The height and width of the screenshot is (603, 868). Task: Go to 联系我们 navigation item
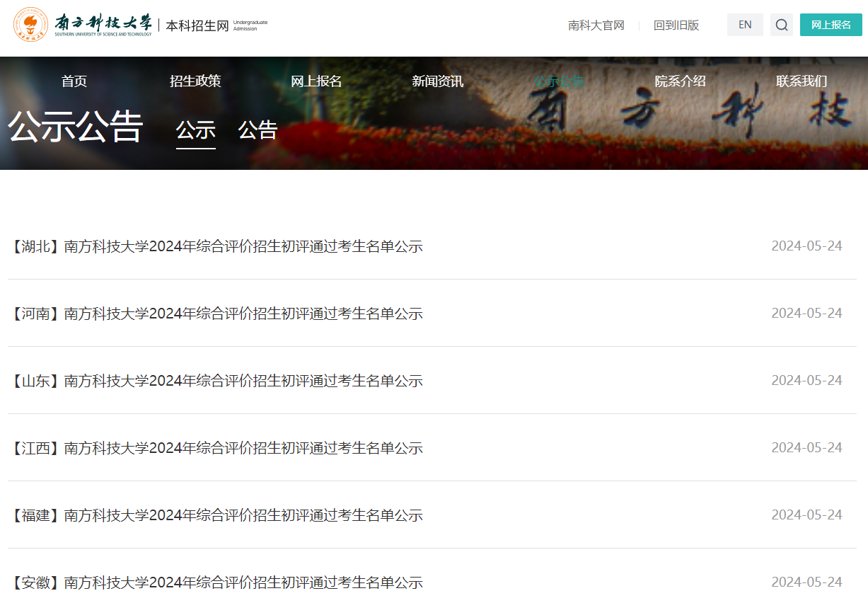click(802, 81)
